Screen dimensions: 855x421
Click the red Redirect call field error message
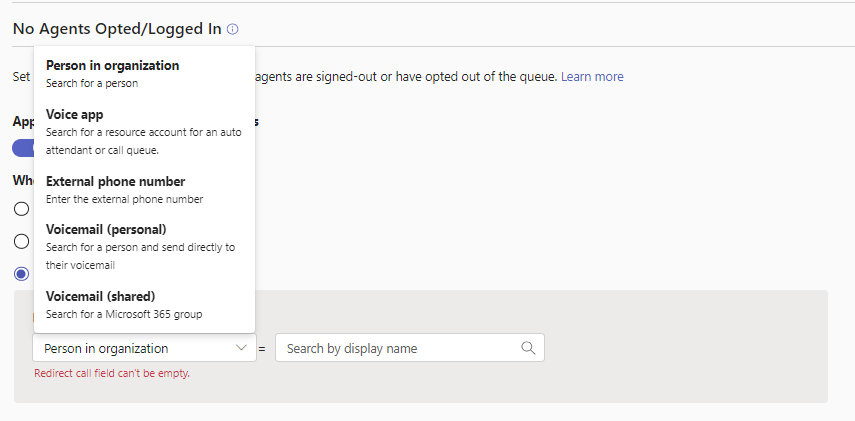tap(112, 373)
